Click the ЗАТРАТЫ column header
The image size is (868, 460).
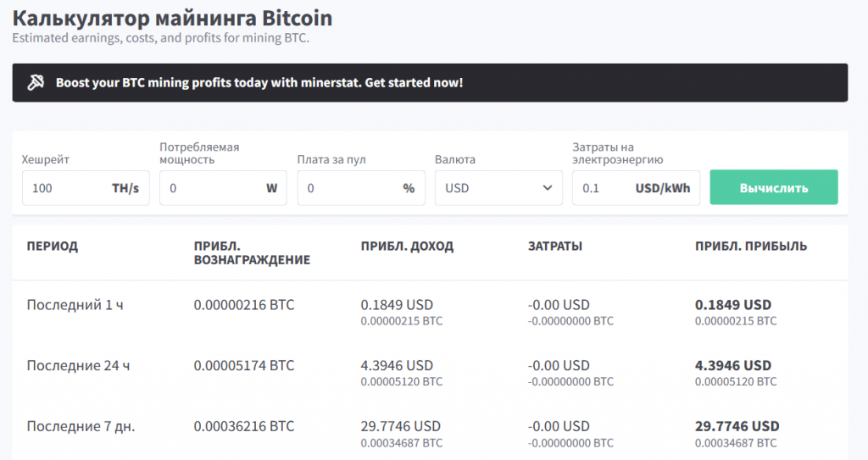[x=554, y=247]
